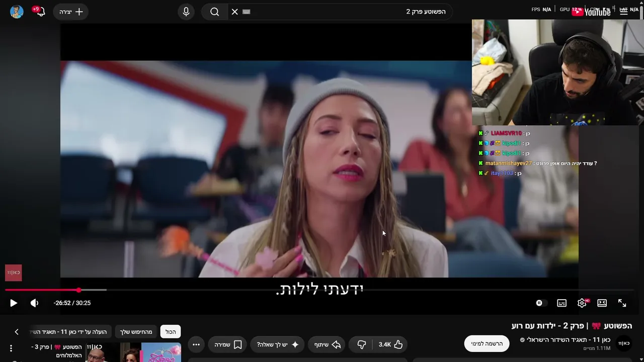Open channel כאן 11 - תאגיד השידור הישראלי
Image resolution: width=644 pixels, height=362 pixels.
coord(569,339)
